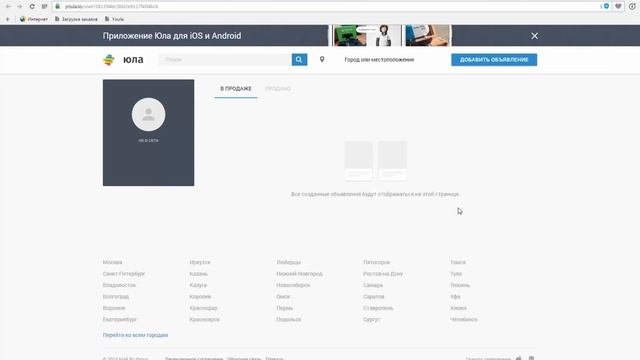The width and height of the screenshot is (640, 360).
Task: Open the second app screenshot in banner
Action: (x=428, y=36)
